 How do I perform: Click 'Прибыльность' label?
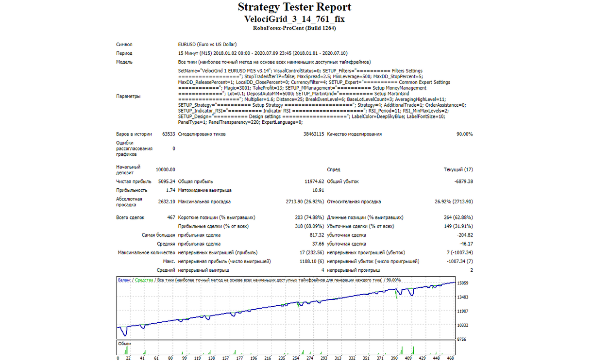132,190
